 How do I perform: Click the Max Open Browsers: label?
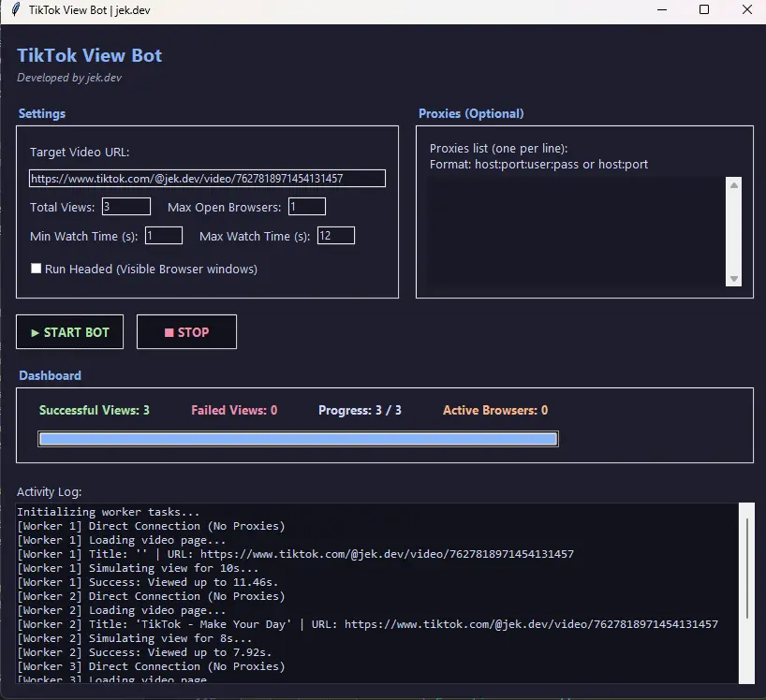(x=224, y=207)
